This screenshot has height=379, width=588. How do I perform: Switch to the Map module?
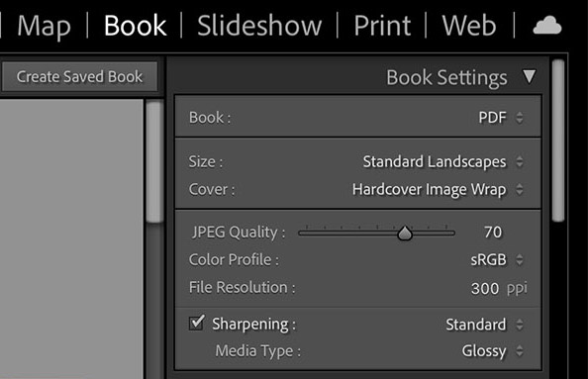44,27
